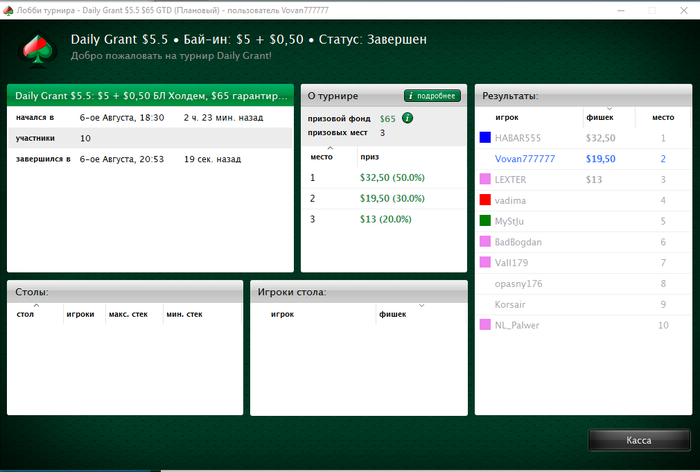Screen dimensions: 700x472
Task: Open tournament details via 'подробнее' button
Action: tap(432, 96)
